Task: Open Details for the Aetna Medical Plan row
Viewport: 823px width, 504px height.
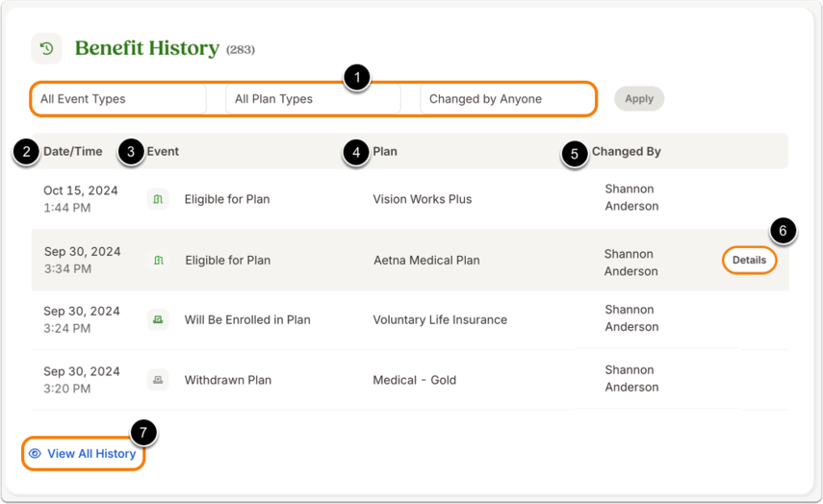Action: pos(749,260)
